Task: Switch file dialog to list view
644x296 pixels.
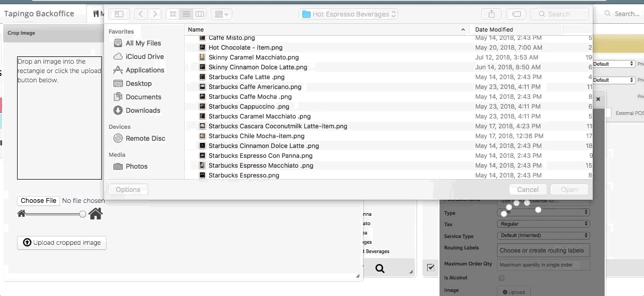Action: point(186,14)
